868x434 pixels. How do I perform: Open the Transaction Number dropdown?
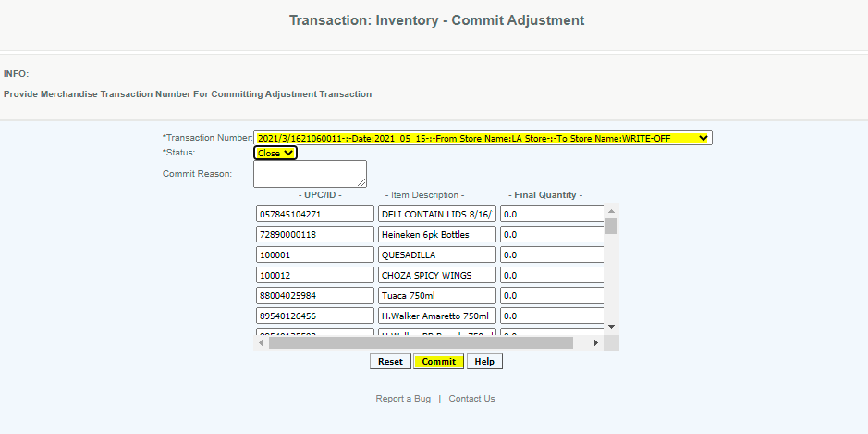[x=483, y=138]
